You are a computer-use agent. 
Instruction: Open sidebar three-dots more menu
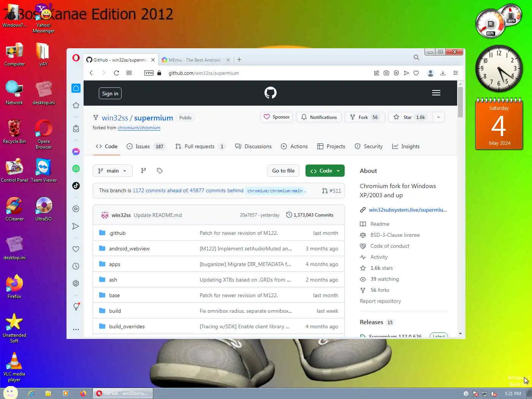(x=76, y=329)
